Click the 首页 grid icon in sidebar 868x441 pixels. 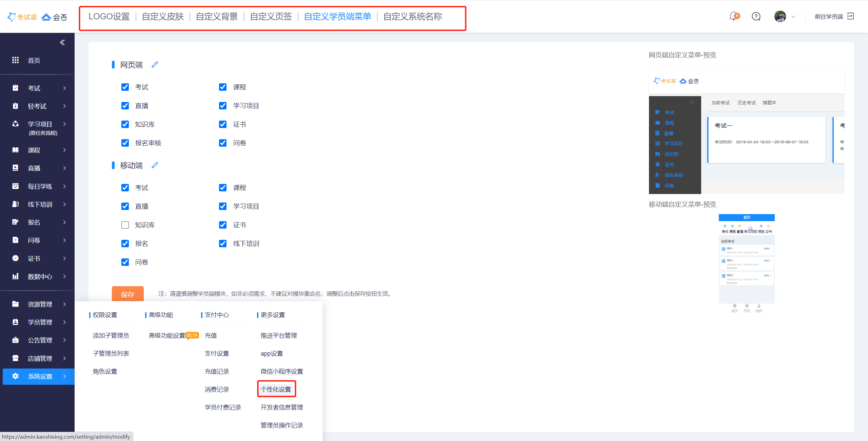16,60
